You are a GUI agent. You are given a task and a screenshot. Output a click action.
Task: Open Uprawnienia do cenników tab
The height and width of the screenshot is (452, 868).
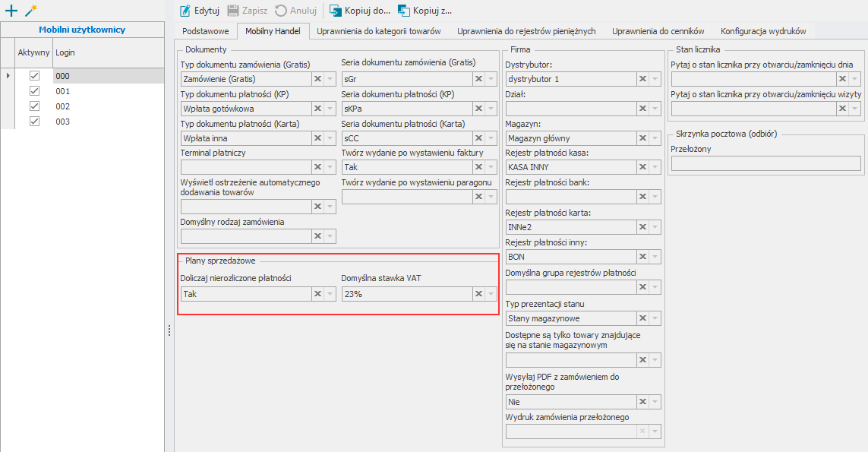[x=658, y=31]
